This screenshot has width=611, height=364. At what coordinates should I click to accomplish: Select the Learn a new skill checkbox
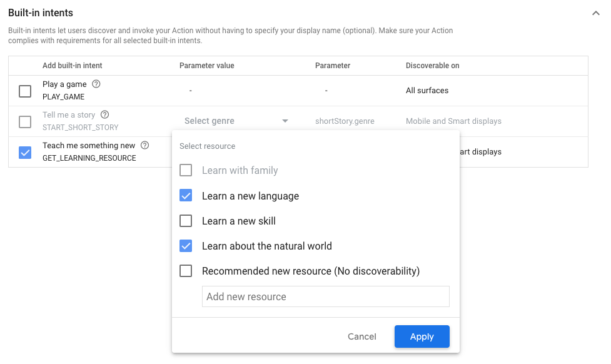click(186, 221)
